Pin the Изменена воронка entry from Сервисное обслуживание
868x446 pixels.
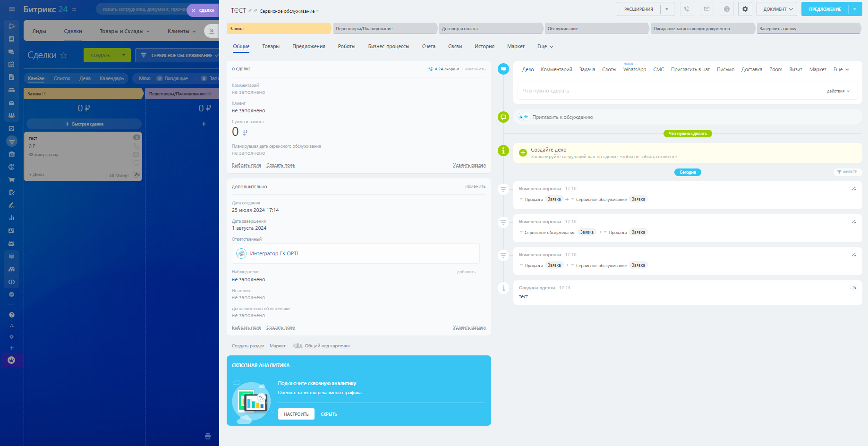pos(854,222)
